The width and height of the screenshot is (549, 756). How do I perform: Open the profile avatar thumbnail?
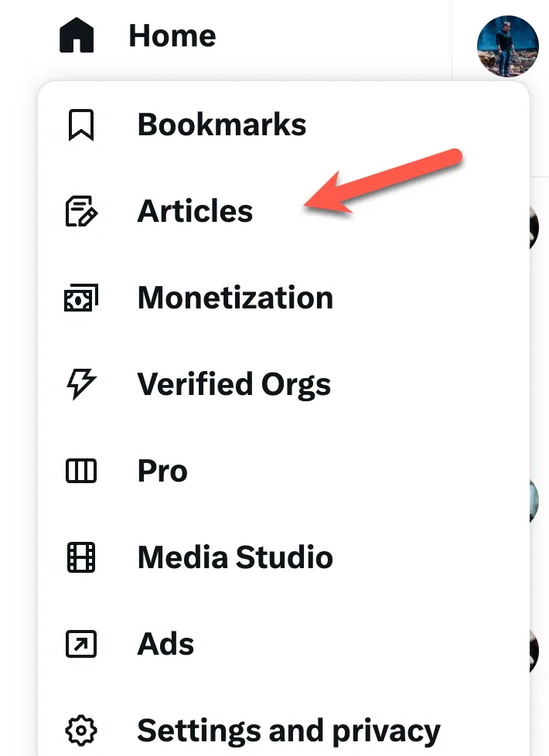point(506,46)
